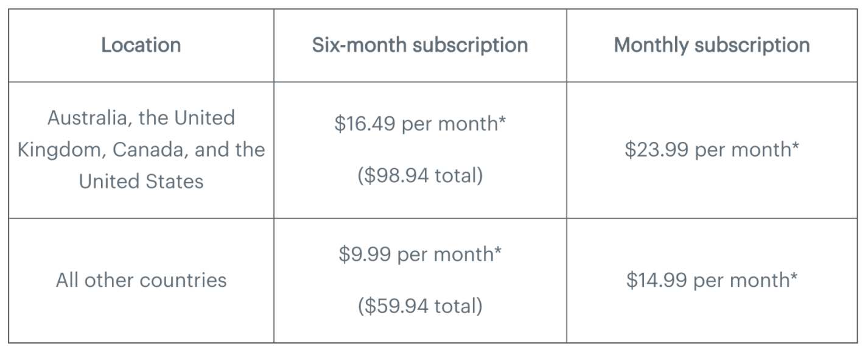Click the "$9.99 per month*" price text
This screenshot has width=868, height=352.
420,254
